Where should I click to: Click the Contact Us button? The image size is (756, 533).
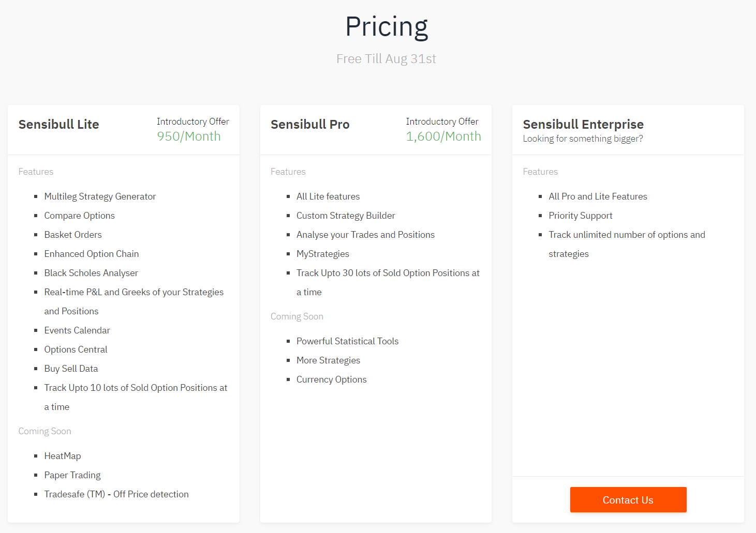coord(628,500)
